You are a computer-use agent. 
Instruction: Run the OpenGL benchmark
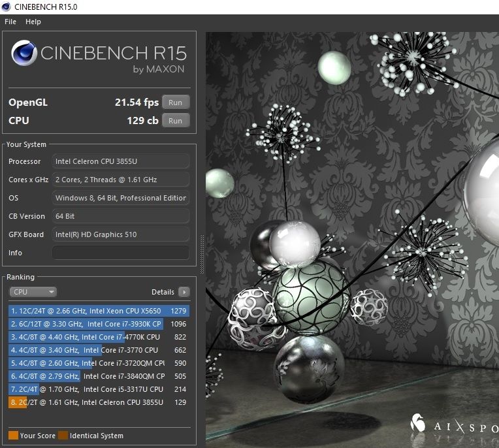pyautogui.click(x=175, y=103)
